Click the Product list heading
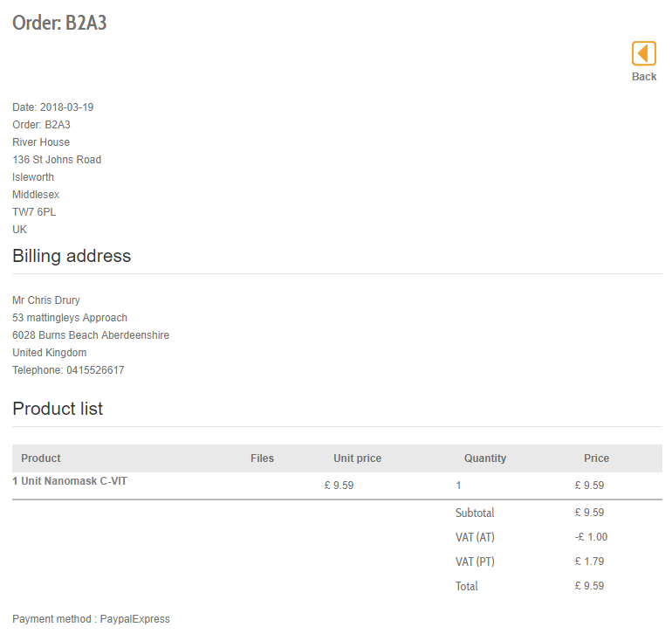672x634 pixels. (x=58, y=409)
